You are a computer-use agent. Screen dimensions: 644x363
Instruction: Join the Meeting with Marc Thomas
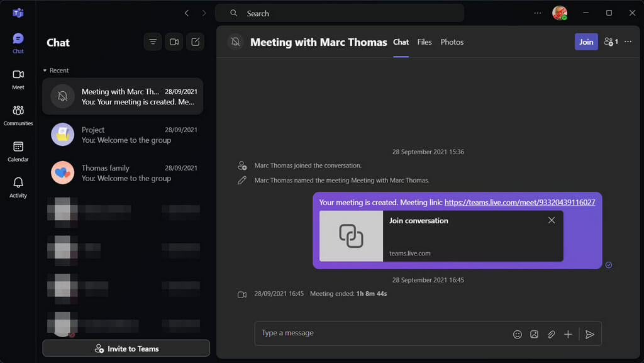click(586, 42)
